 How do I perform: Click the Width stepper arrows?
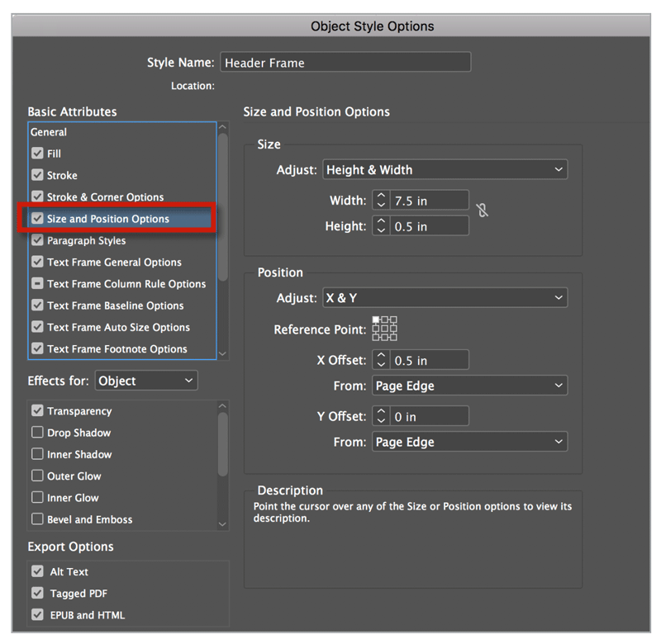coord(380,200)
